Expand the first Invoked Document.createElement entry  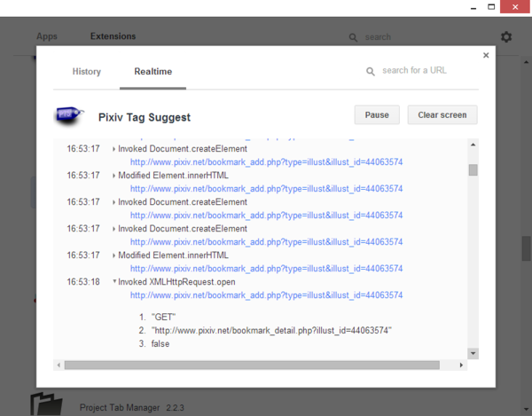click(x=114, y=149)
